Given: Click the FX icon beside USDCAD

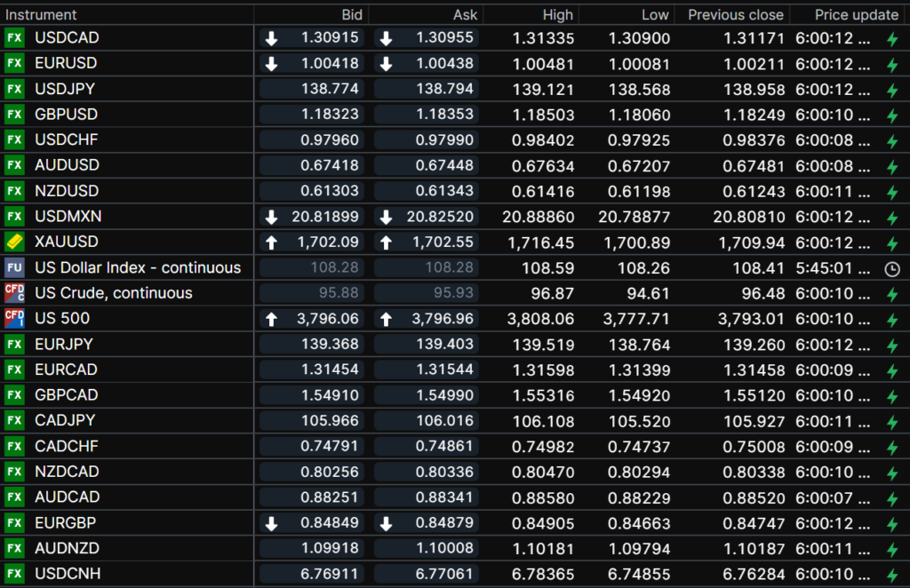Looking at the screenshot, I should (x=14, y=38).
